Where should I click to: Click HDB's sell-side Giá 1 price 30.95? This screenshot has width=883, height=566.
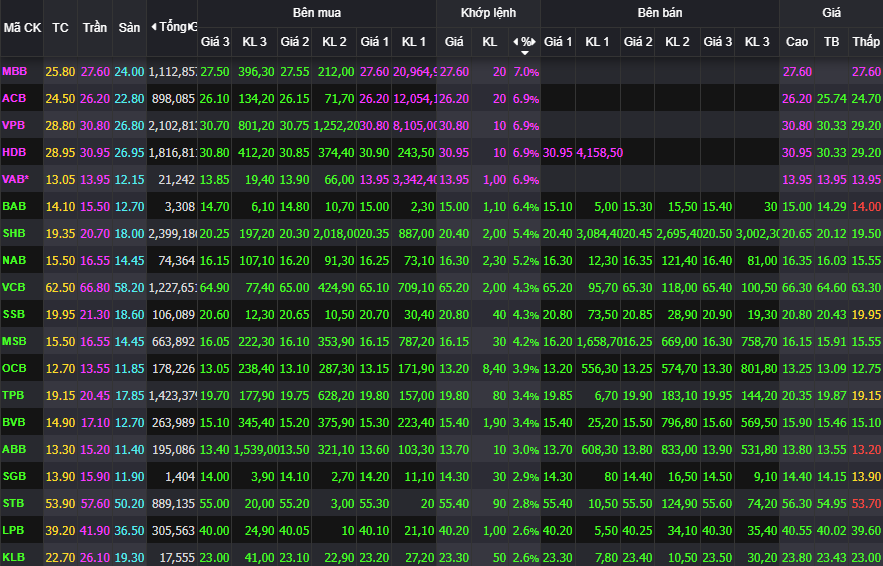[x=557, y=153]
